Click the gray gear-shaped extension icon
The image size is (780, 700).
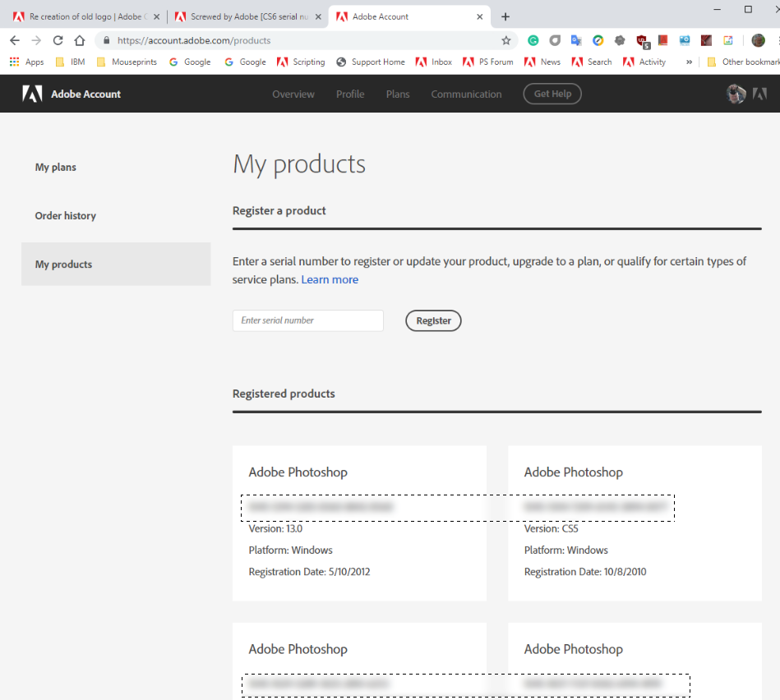tap(620, 40)
